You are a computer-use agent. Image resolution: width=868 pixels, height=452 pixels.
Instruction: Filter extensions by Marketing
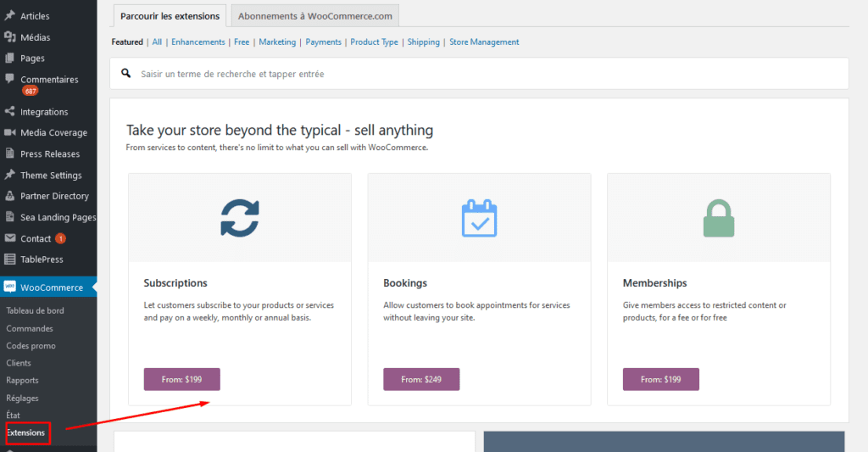277,42
